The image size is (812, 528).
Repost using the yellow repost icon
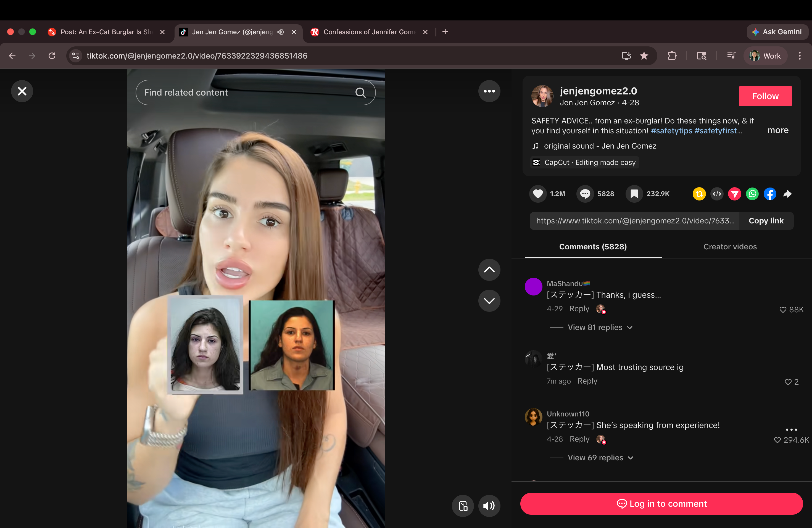(x=699, y=194)
